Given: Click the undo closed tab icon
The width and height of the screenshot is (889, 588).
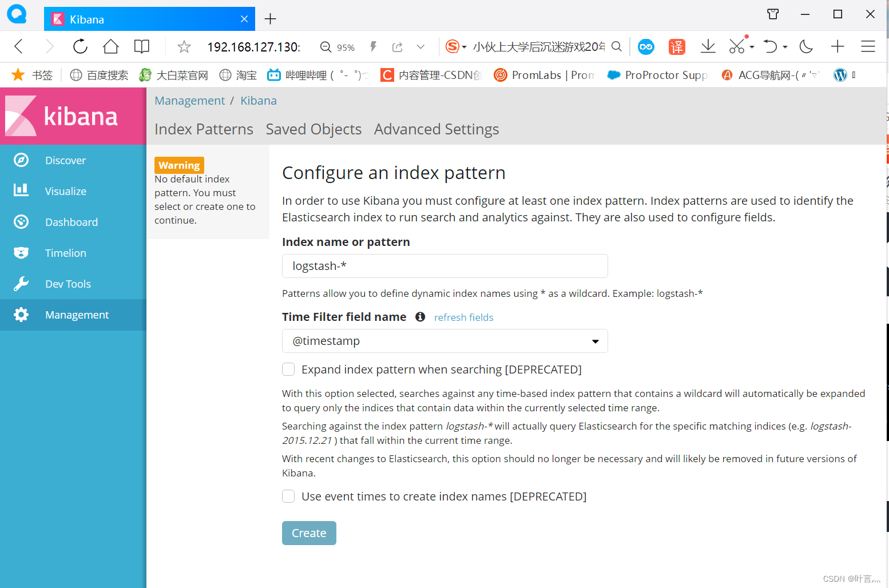Looking at the screenshot, I should [771, 46].
